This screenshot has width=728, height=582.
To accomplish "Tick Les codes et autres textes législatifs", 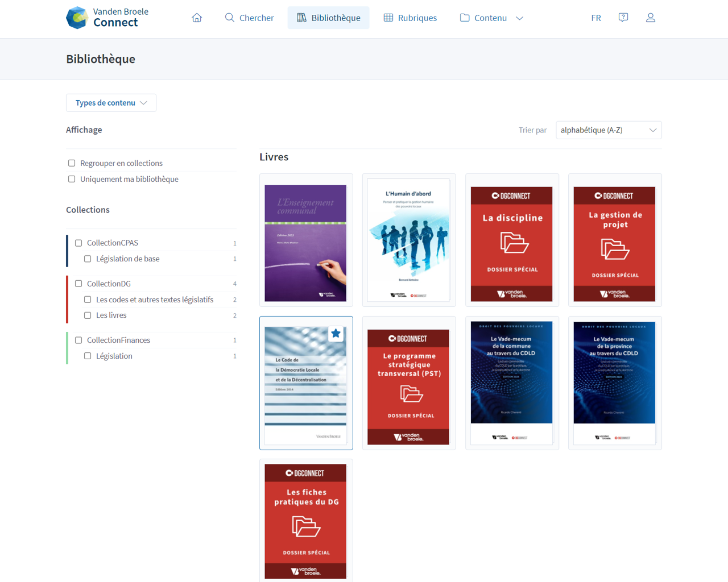I will pos(88,300).
